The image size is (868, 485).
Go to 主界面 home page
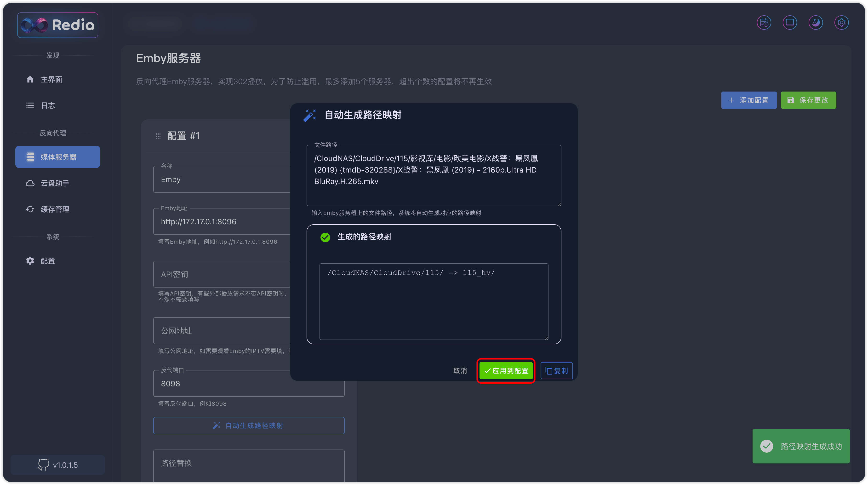[x=51, y=80]
